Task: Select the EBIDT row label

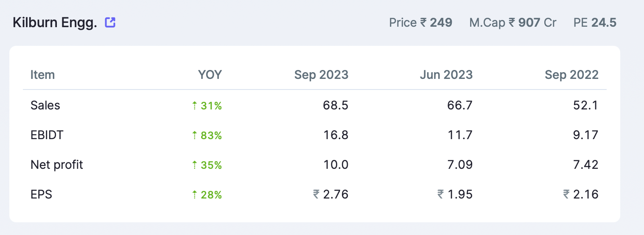Action: pyautogui.click(x=47, y=135)
